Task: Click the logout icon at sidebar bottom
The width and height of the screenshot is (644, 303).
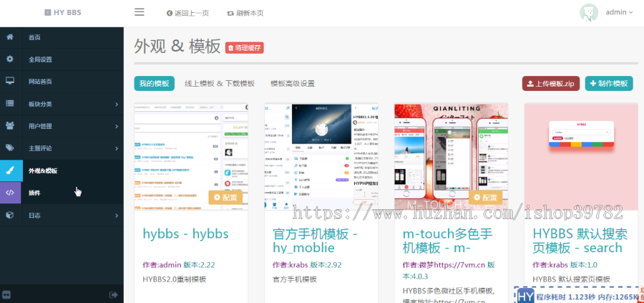Action: [113, 294]
